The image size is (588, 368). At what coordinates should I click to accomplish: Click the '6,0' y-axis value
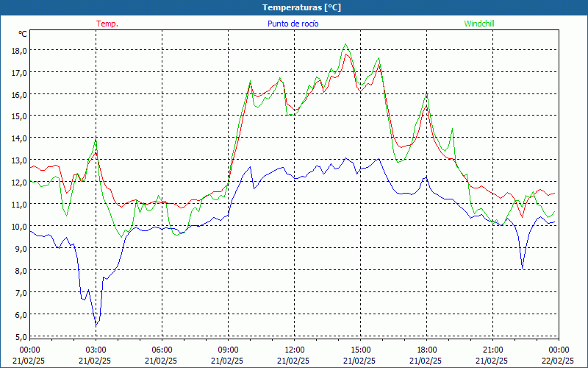pos(21,314)
